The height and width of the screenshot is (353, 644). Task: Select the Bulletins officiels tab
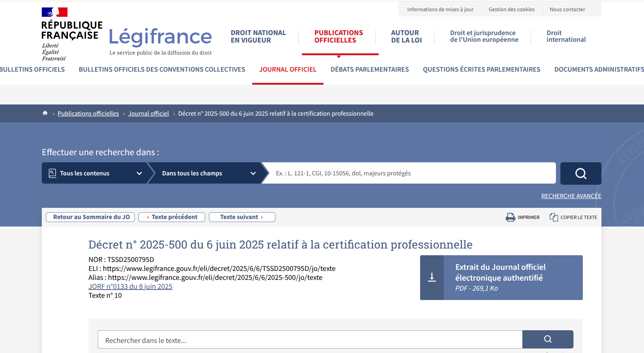tap(32, 69)
